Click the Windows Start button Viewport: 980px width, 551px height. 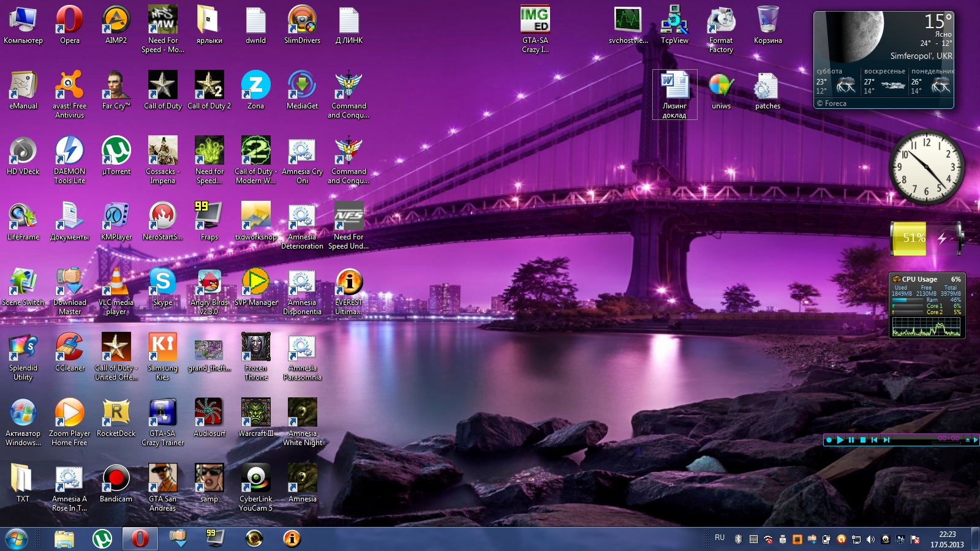[17, 539]
